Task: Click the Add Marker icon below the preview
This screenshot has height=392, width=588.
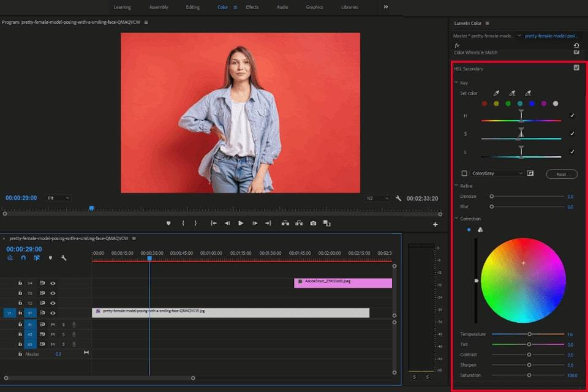Action: [168, 224]
